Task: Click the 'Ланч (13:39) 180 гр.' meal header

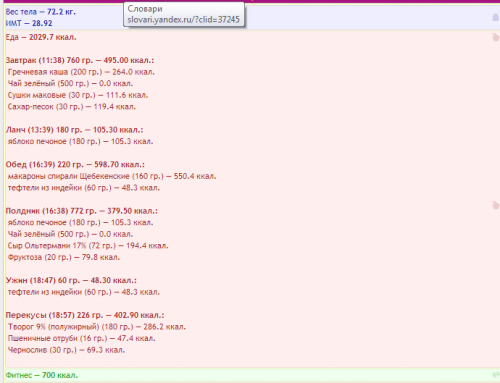Action: pyautogui.click(x=74, y=130)
